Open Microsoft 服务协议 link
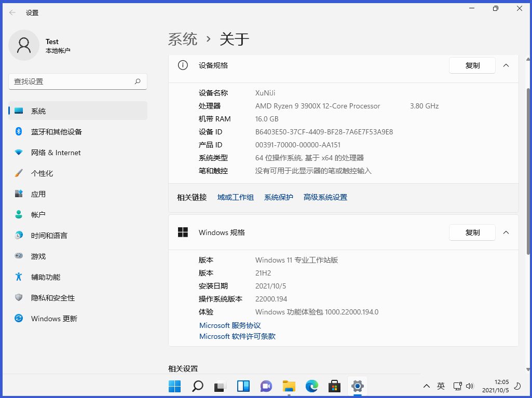The image size is (532, 398). point(230,325)
